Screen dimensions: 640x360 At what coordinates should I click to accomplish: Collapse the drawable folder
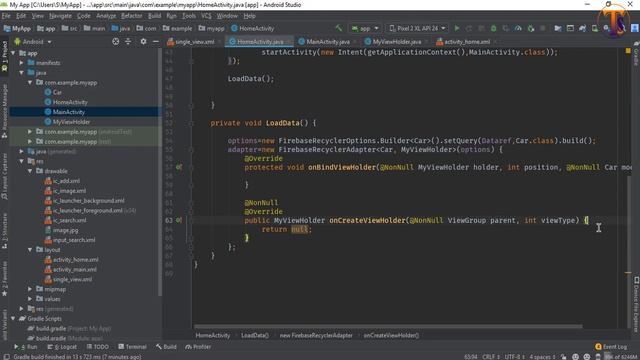coord(30,171)
